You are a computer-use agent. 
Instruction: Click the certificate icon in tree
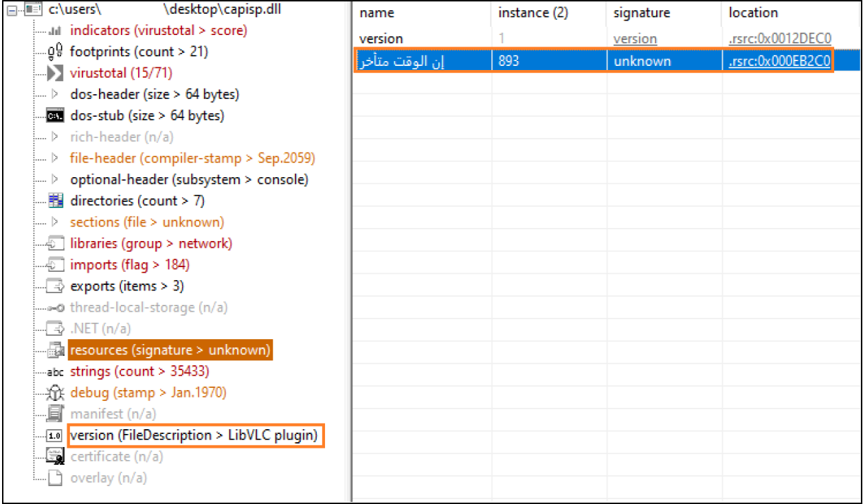pos(56,457)
